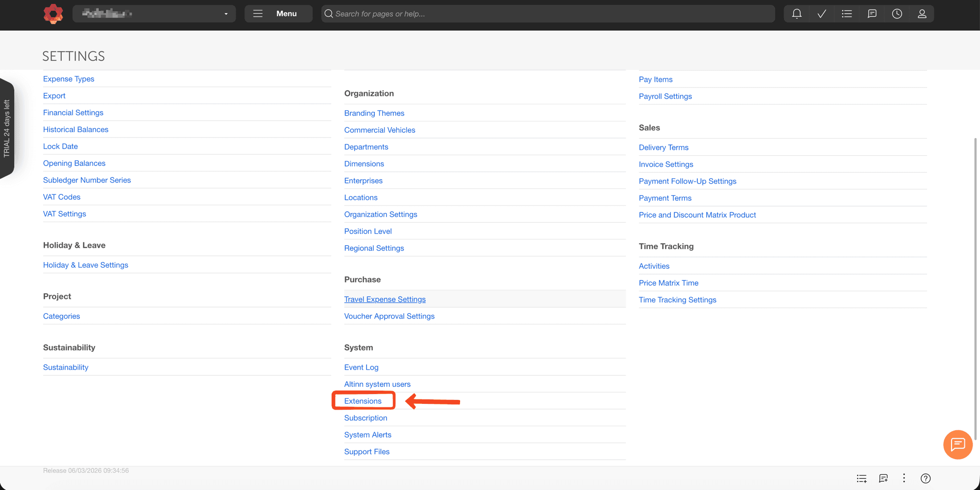Click the time tracking clock icon
The image size is (980, 490).
coord(897,14)
